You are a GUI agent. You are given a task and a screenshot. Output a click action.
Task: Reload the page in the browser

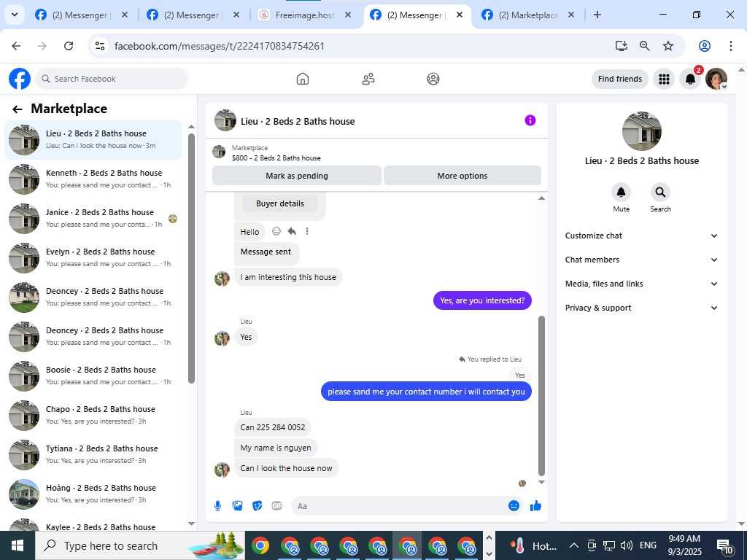[x=69, y=46]
